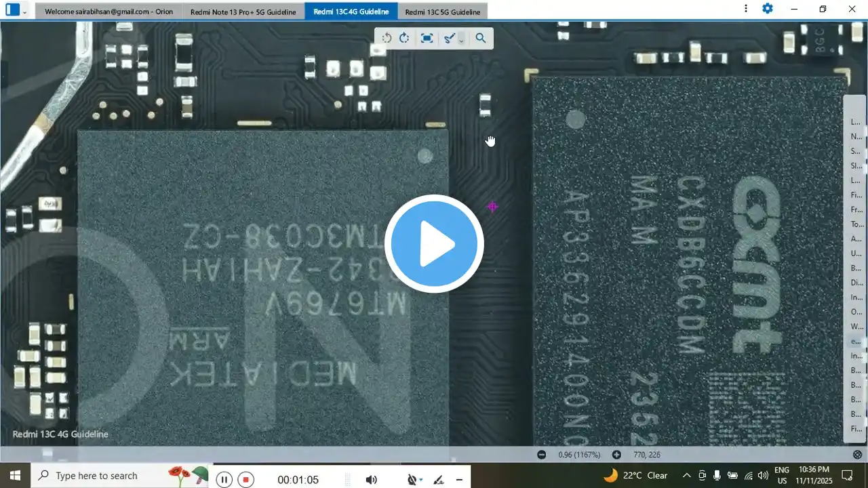Viewport: 868px width, 488px height.
Task: Open the settings gear
Action: point(768,9)
